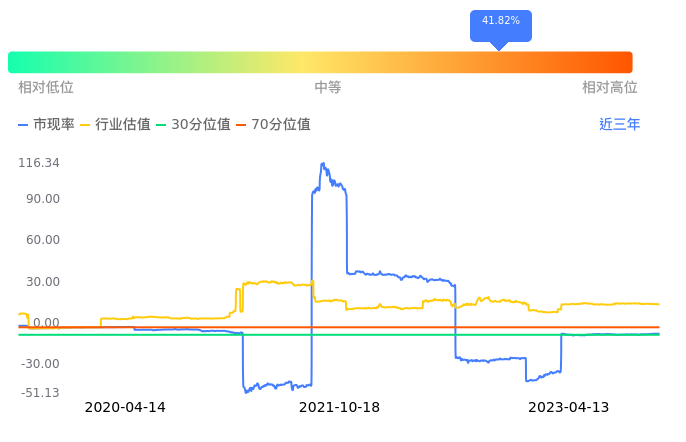Open the 近三年 time range selector
This screenshot has height=442, width=686.
tap(619, 125)
